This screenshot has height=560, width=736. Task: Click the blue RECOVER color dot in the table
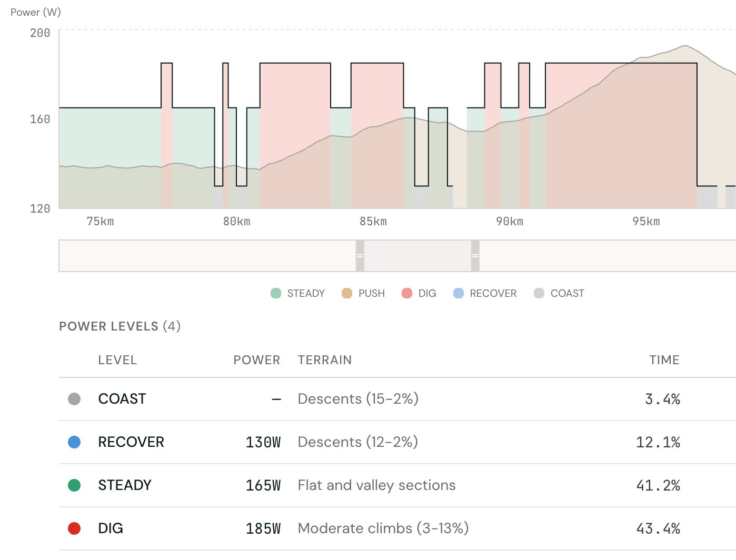74,442
